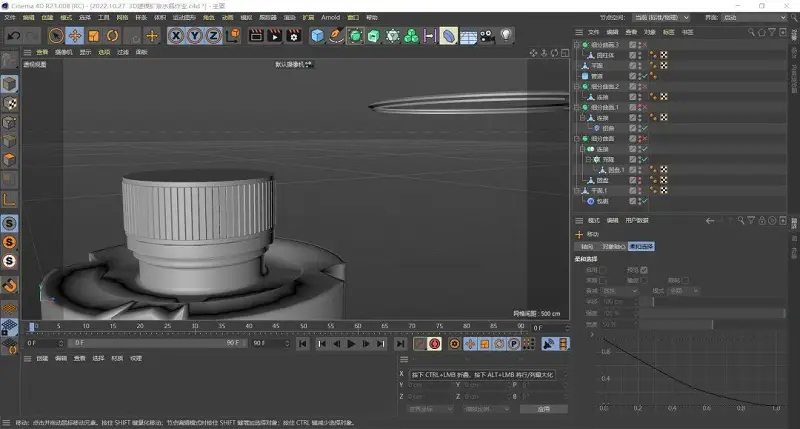Click the 半径 radius slider bar
The height and width of the screenshot is (429, 800).
tap(712, 302)
